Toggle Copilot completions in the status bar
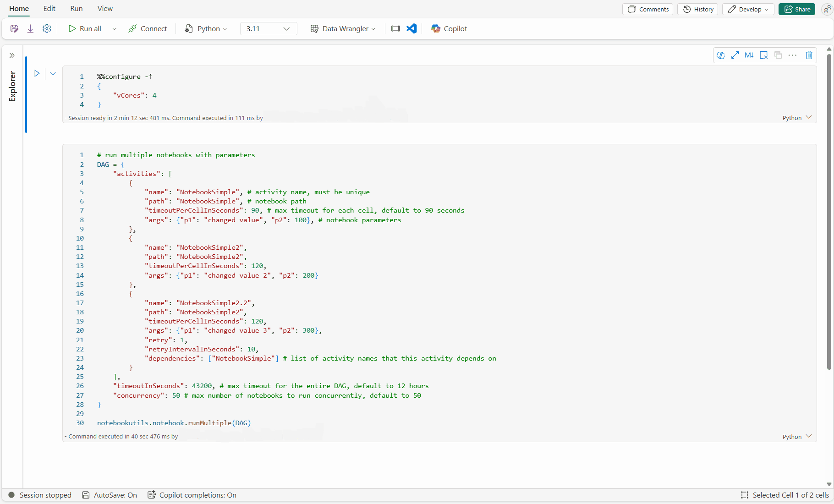Image resolution: width=834 pixels, height=504 pixels. pos(192,495)
